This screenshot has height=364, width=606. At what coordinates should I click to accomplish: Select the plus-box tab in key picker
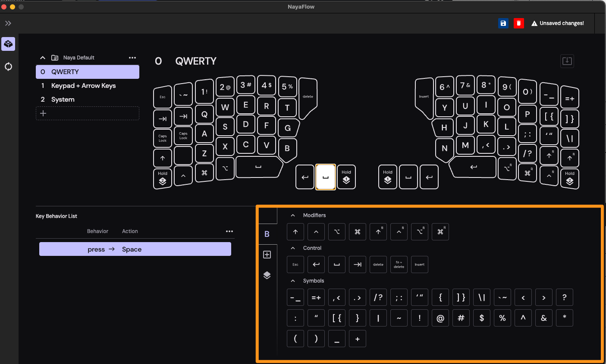(x=267, y=255)
